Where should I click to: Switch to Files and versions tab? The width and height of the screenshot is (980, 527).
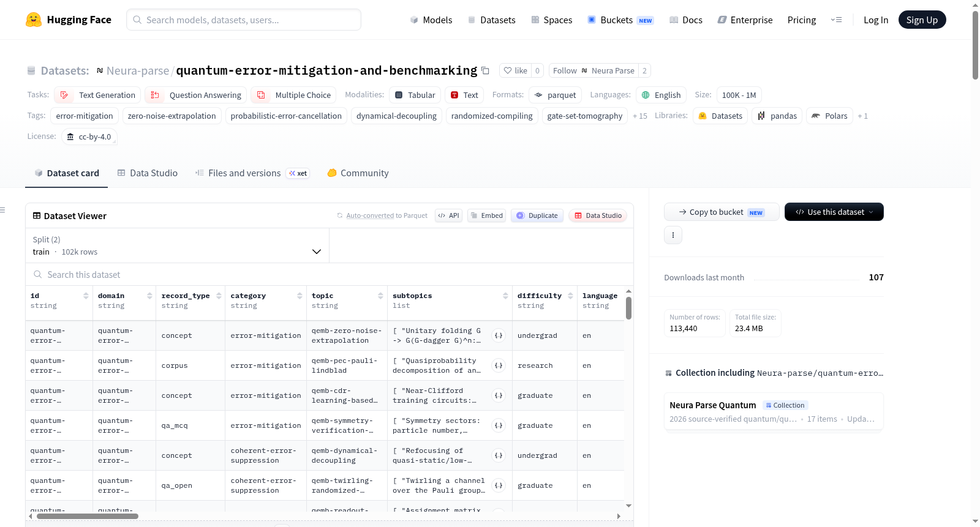252,173
